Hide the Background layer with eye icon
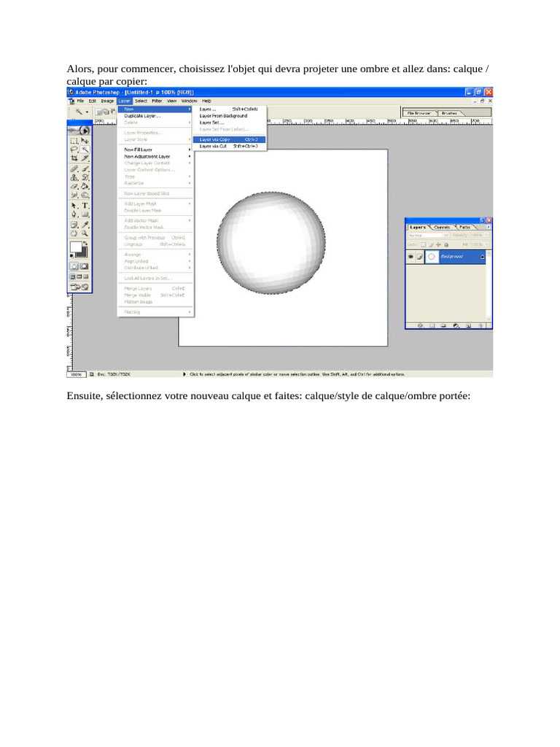This screenshot has width=560, height=747. point(411,257)
